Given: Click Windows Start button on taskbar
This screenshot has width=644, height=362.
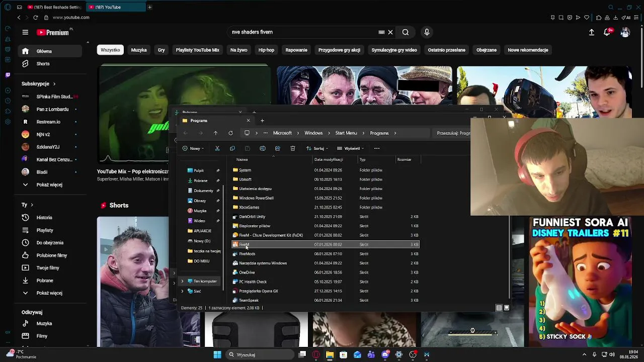Looking at the screenshot, I should (x=217, y=354).
